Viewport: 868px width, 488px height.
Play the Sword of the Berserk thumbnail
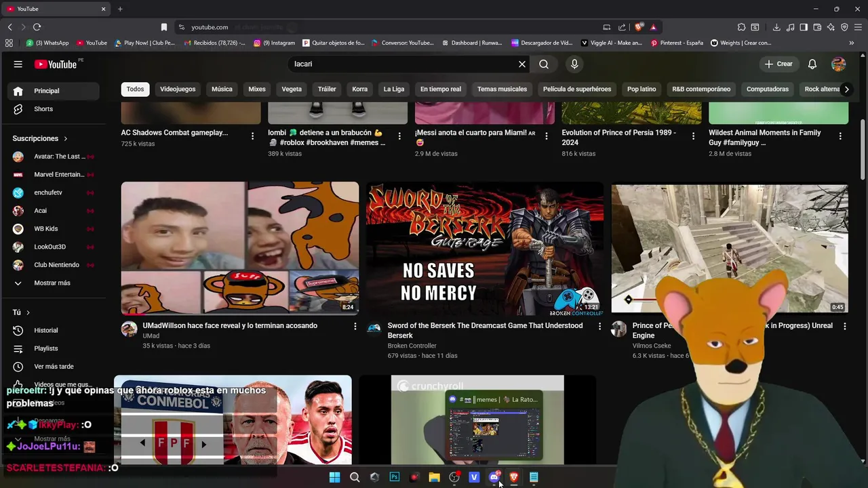coord(485,248)
